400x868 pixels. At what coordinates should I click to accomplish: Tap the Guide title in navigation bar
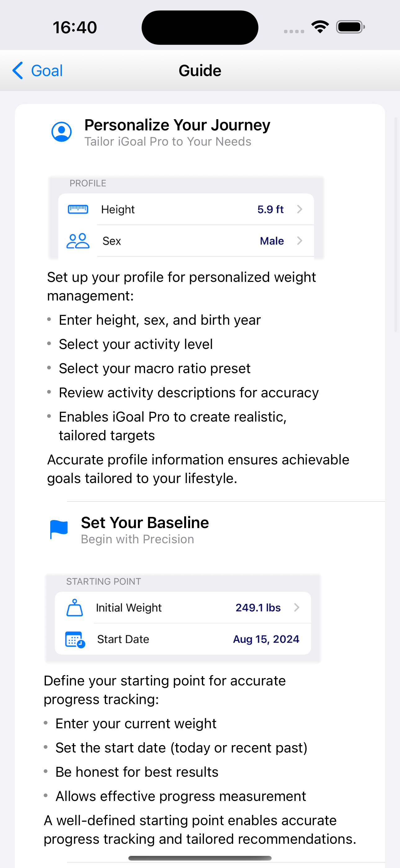click(x=200, y=70)
